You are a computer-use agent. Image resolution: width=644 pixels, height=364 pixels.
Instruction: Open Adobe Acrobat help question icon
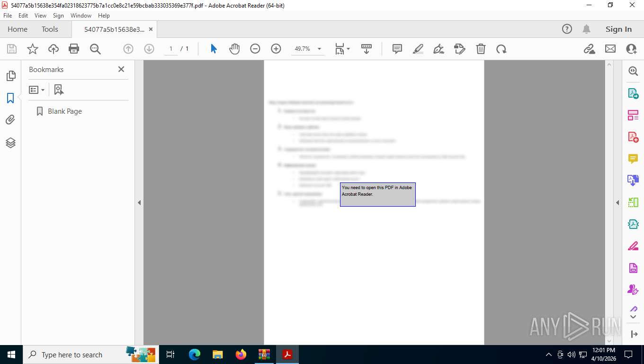567,29
